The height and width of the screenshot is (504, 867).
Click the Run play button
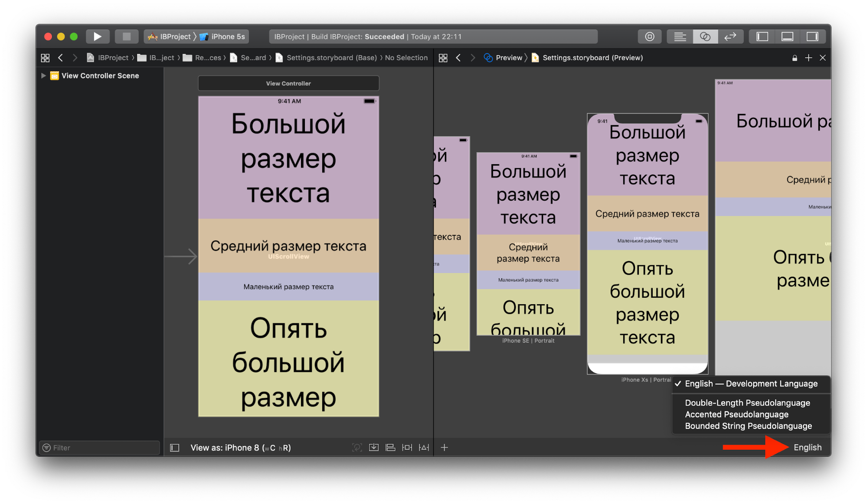(x=98, y=36)
